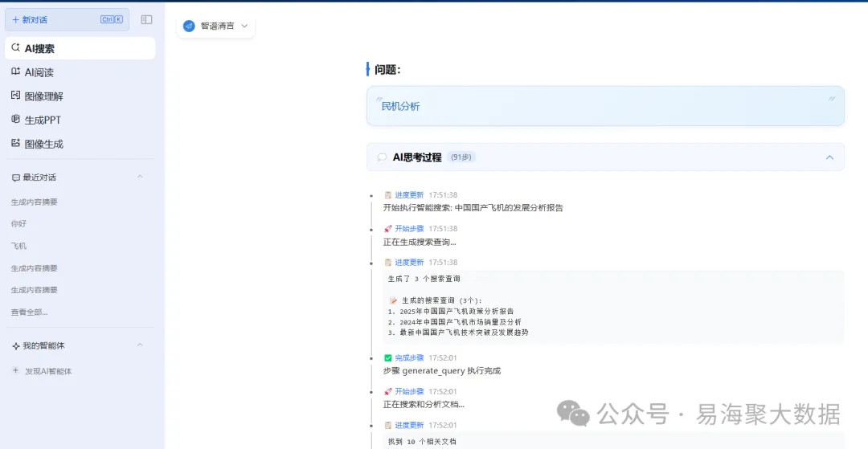Open the recent chat 你好

tap(18, 224)
